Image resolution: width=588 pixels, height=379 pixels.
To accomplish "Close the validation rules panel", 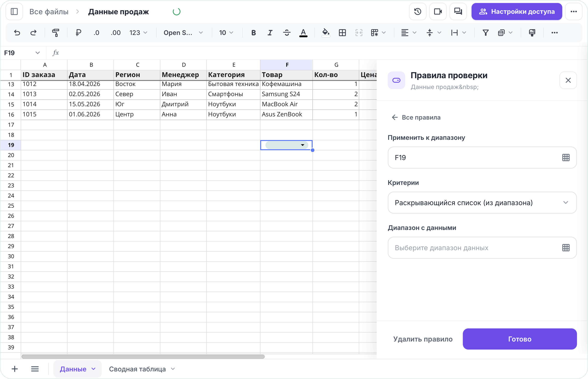I will point(568,80).
